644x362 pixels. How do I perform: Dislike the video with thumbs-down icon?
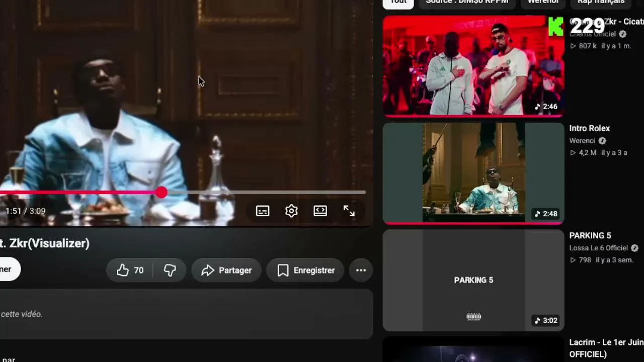[170, 270]
